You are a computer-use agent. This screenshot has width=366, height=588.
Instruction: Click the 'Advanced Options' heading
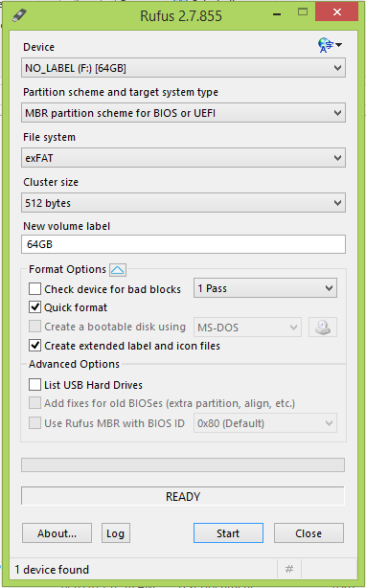[x=74, y=364]
